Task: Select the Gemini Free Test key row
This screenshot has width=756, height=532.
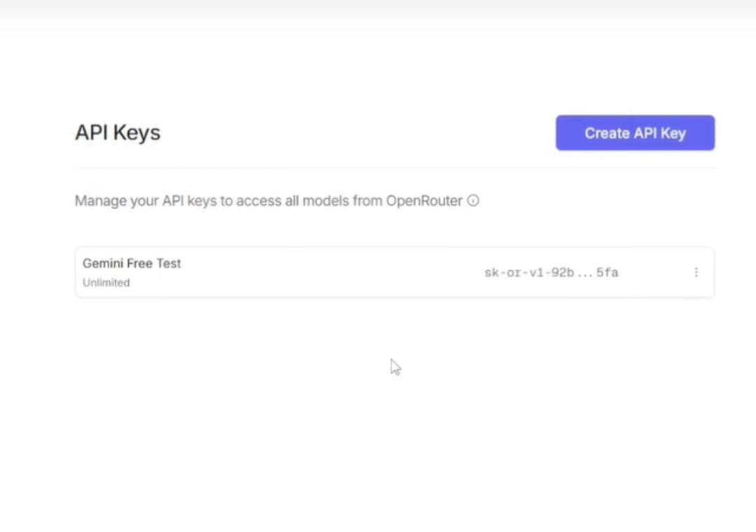Action: 394,272
